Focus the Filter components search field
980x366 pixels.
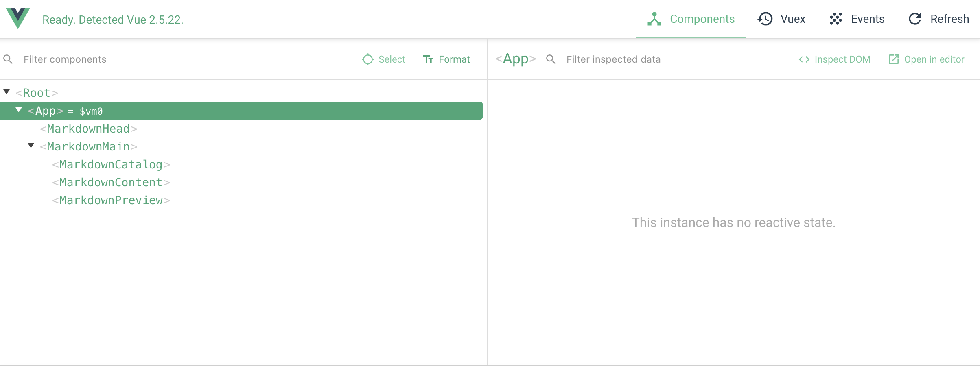click(163, 59)
